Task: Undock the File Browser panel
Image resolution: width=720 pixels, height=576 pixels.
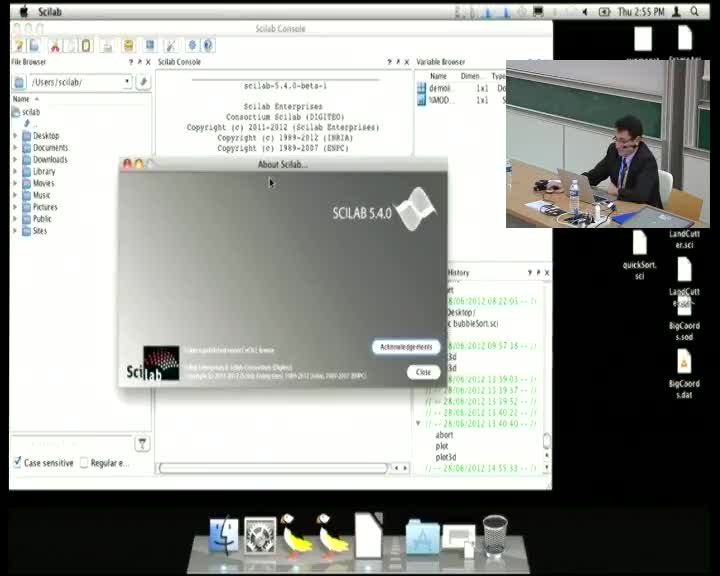Action: tap(140, 62)
